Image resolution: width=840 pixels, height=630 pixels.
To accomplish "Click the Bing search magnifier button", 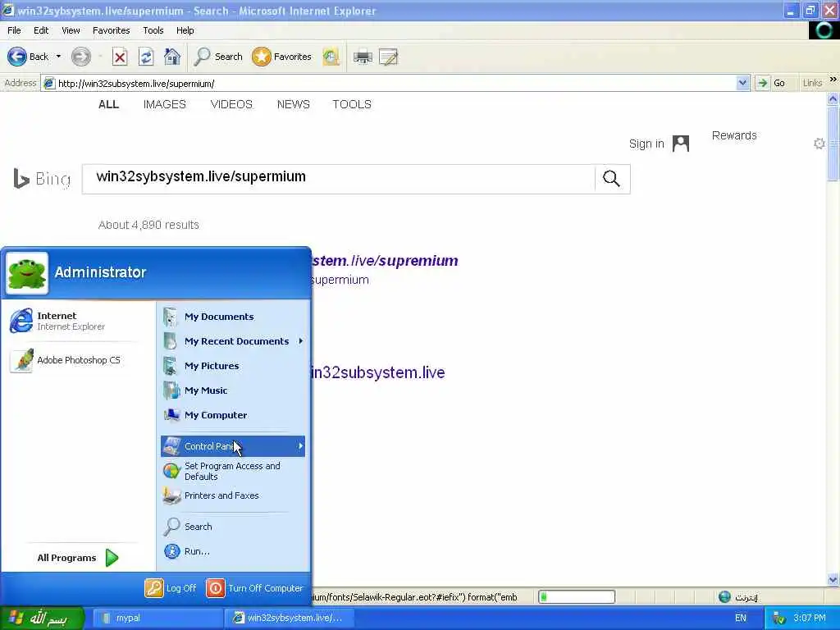I will point(612,179).
